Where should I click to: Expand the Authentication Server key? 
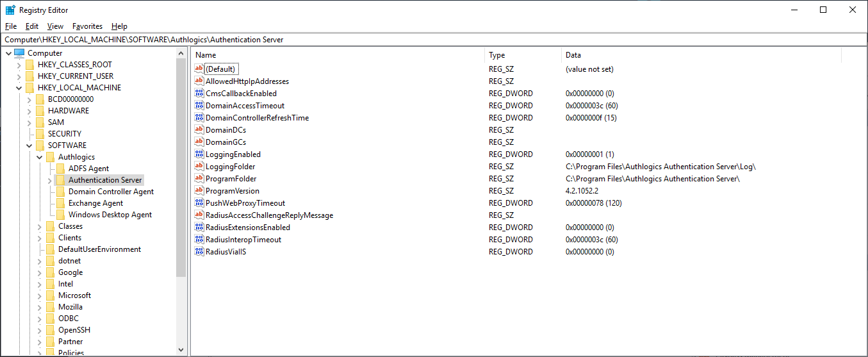[49, 180]
